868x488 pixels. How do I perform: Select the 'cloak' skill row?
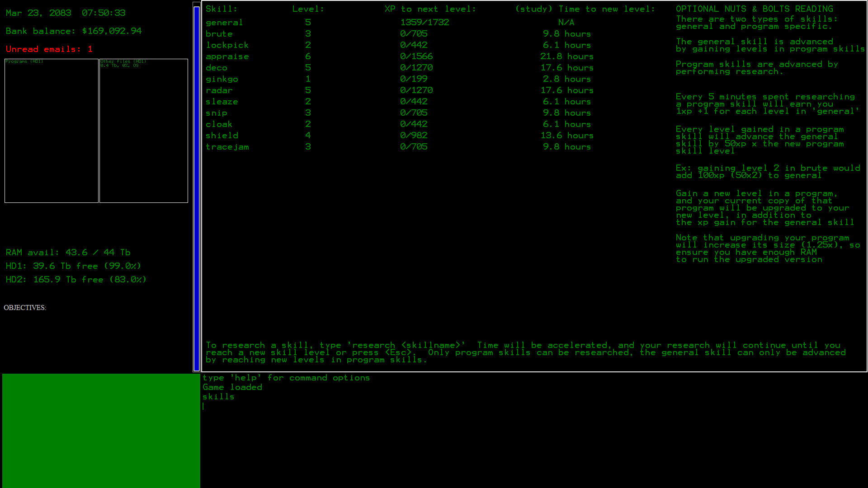point(219,124)
